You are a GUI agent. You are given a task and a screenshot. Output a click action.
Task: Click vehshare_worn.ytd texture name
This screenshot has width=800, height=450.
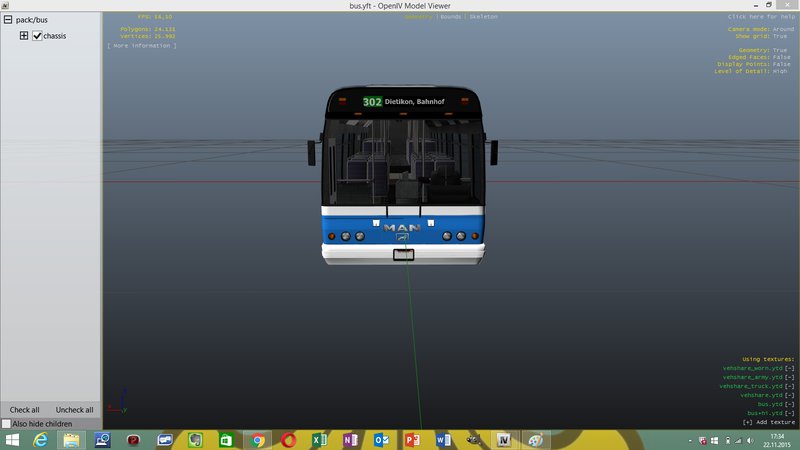pyautogui.click(x=753, y=368)
